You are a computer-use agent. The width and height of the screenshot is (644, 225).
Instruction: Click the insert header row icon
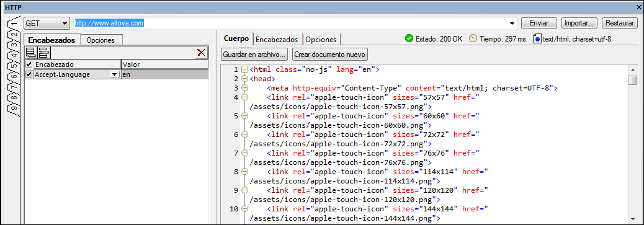[x=43, y=53]
